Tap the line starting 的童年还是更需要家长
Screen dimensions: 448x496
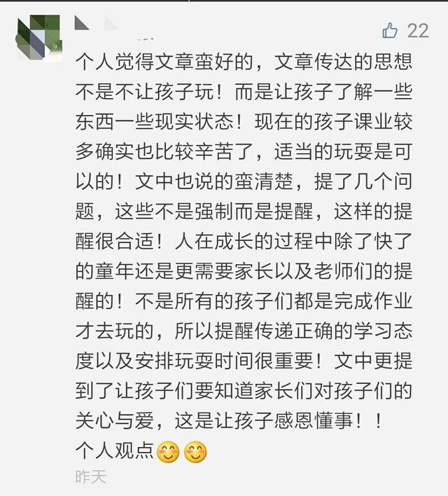[x=244, y=271]
